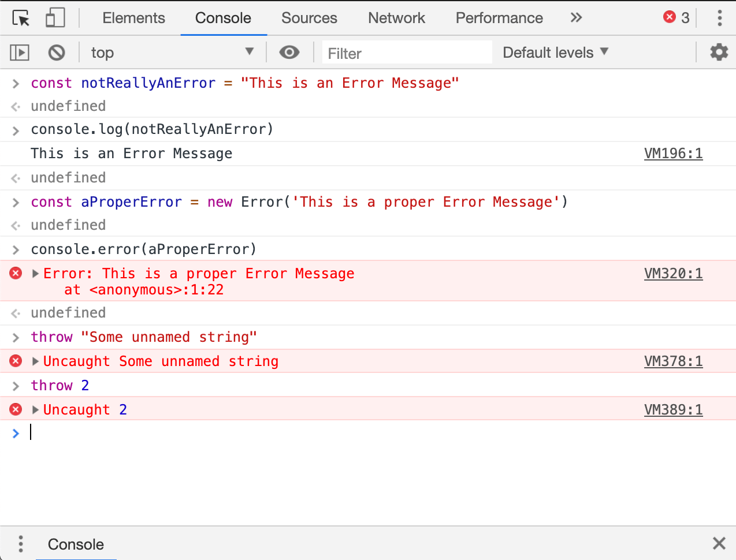Expand the 'Uncaught Some unnamed string' error
The height and width of the screenshot is (560, 736).
pos(35,361)
